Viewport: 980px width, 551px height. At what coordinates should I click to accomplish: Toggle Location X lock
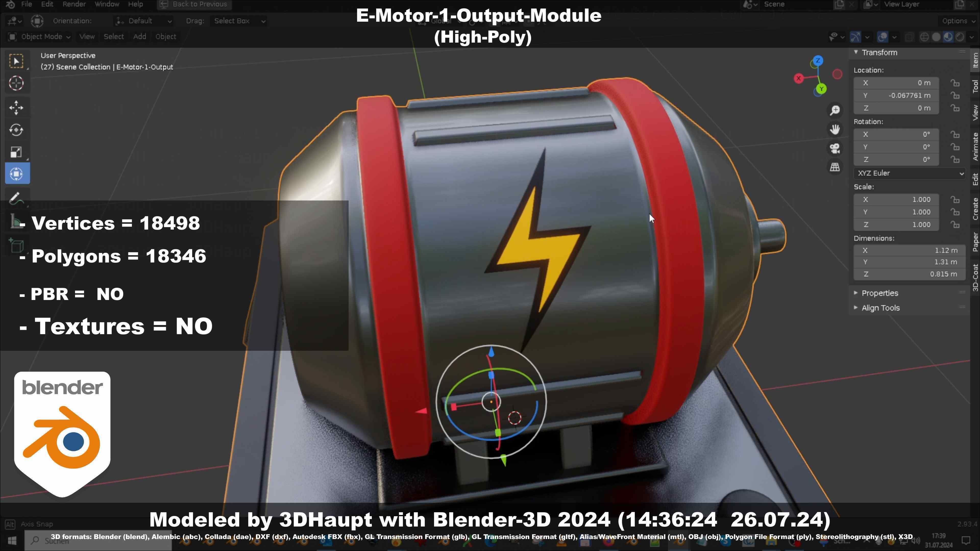pyautogui.click(x=955, y=83)
